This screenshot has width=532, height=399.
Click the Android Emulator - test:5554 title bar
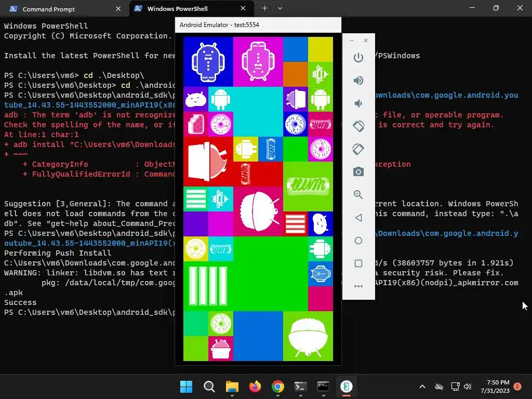tap(258, 25)
